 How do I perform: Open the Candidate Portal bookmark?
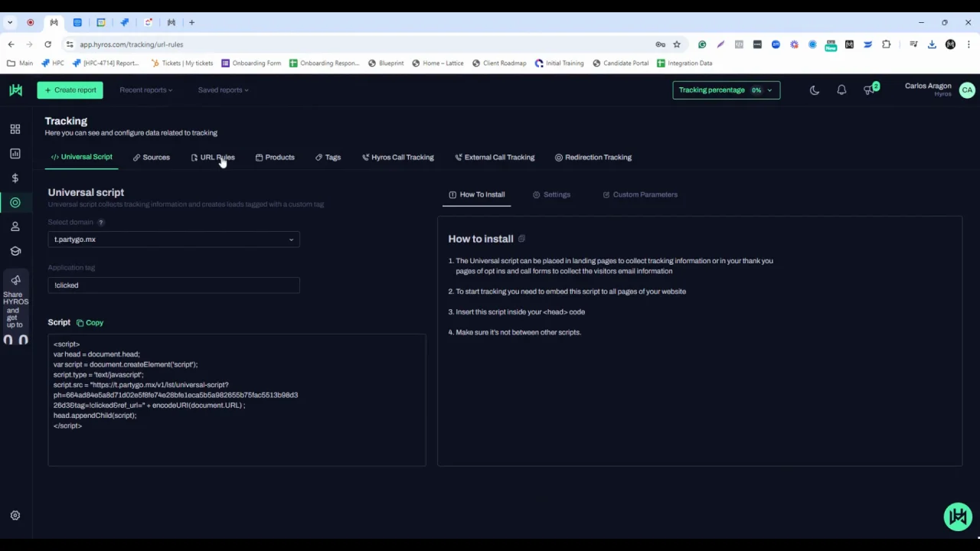click(x=621, y=64)
